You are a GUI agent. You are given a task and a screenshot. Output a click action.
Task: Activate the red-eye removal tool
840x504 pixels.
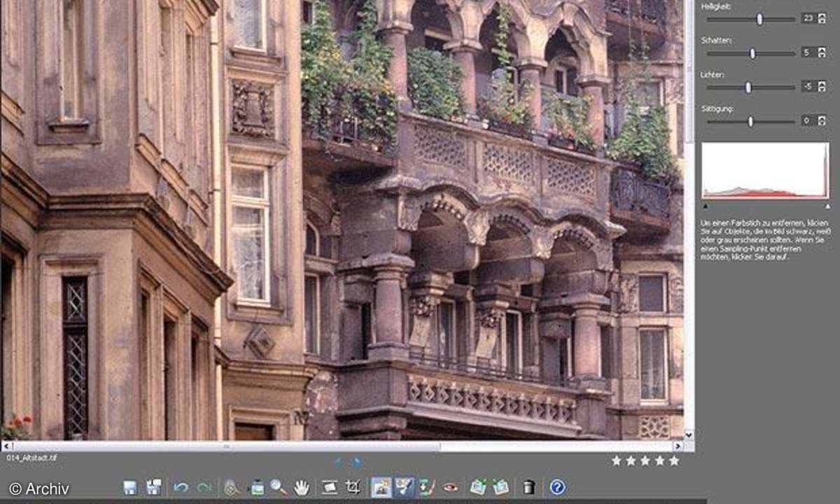pos(450,487)
